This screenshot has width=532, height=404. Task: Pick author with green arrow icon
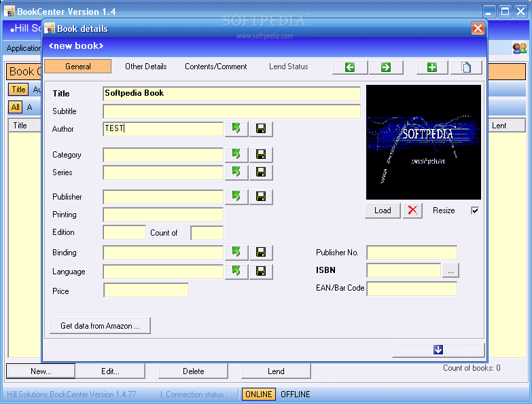point(236,129)
